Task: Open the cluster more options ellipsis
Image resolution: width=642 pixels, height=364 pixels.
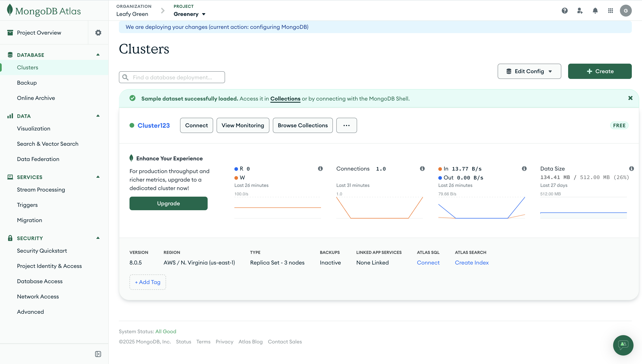Action: (346, 125)
